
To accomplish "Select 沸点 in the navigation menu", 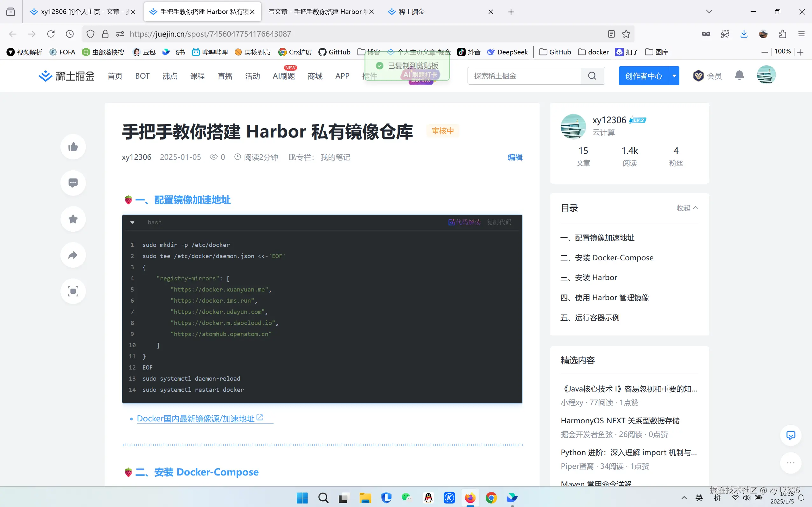I will [169, 76].
